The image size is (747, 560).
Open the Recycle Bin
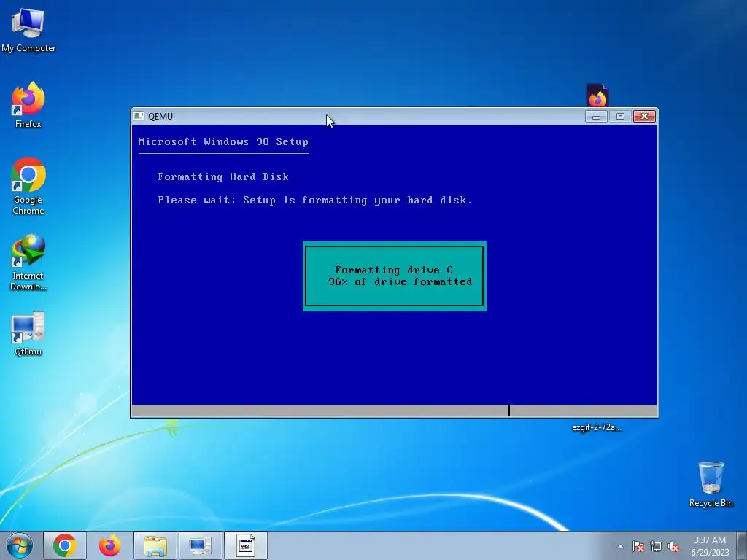tap(711, 484)
